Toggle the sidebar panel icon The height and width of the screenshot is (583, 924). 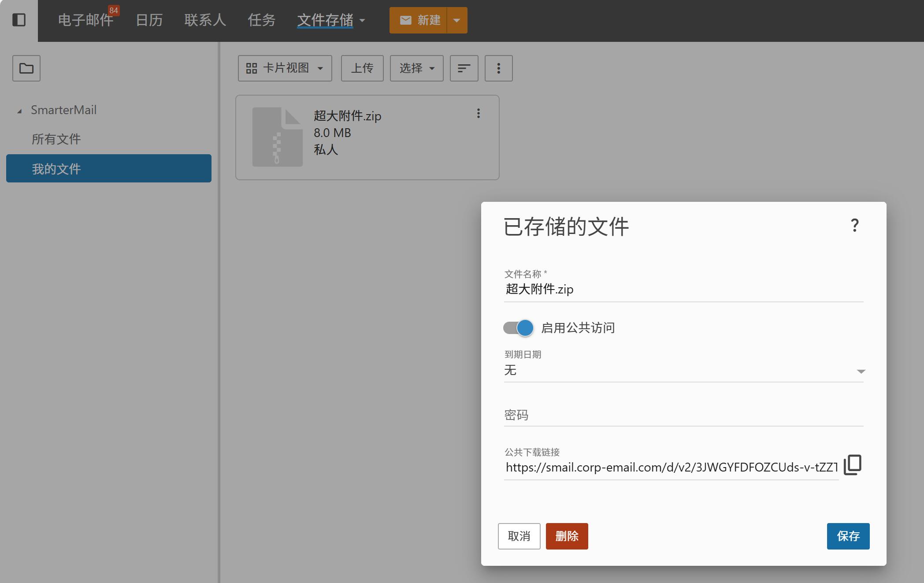point(19,20)
